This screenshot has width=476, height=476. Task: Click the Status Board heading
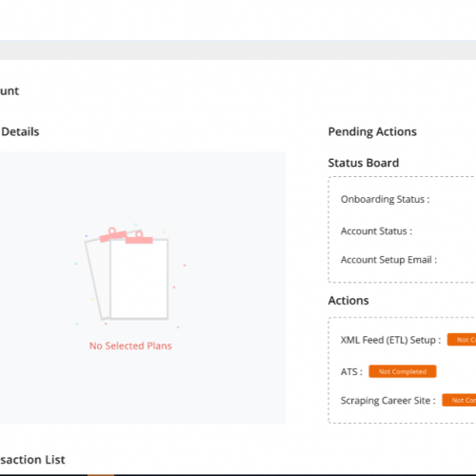click(x=364, y=163)
